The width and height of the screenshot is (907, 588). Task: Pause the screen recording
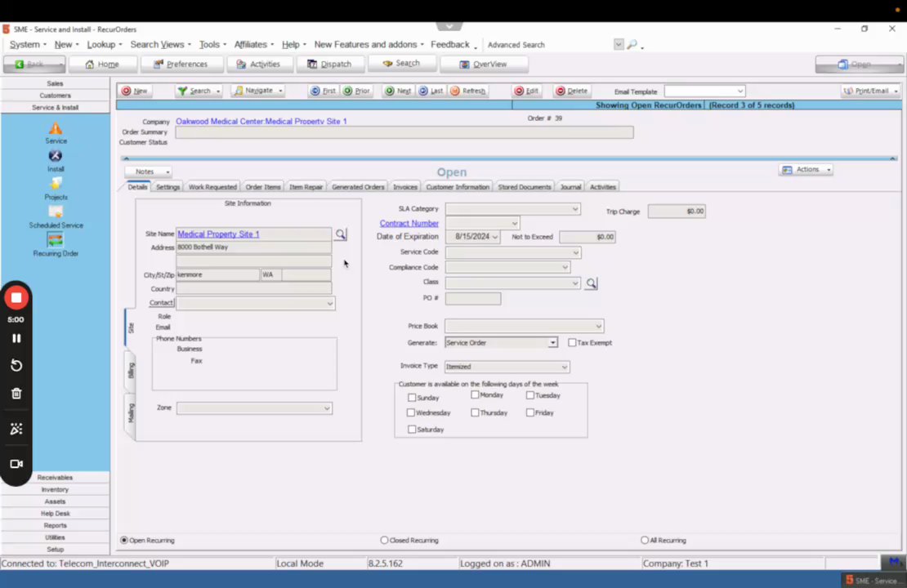click(16, 338)
